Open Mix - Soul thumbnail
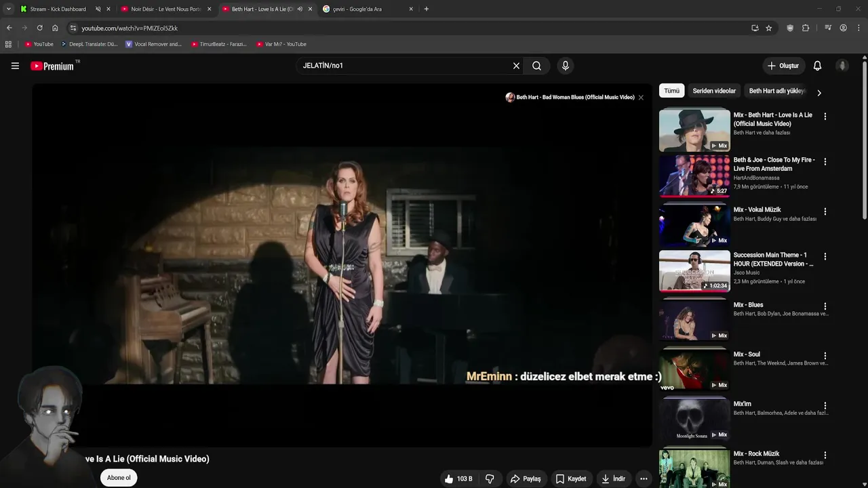This screenshot has height=488, width=868. [x=694, y=370]
